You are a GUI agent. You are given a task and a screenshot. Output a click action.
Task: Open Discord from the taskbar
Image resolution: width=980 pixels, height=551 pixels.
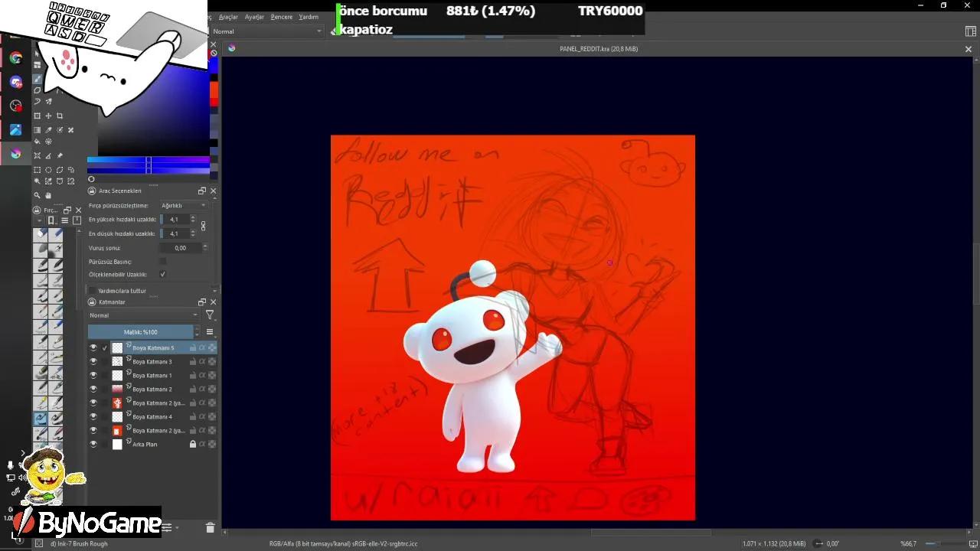(x=16, y=82)
